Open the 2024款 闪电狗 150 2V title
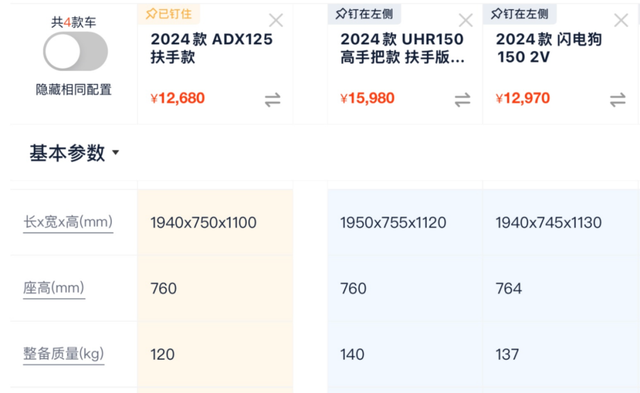Viewport: 640px width, 393px height. coord(549,48)
